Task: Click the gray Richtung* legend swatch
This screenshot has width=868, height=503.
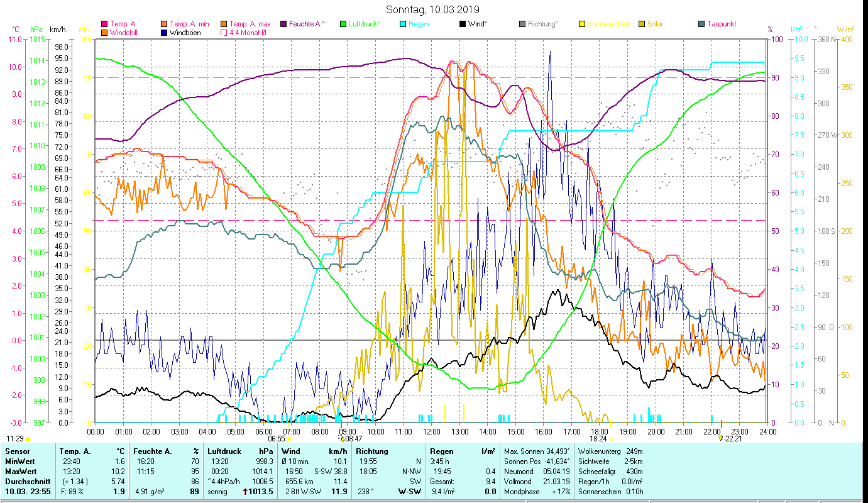Action: [x=522, y=24]
